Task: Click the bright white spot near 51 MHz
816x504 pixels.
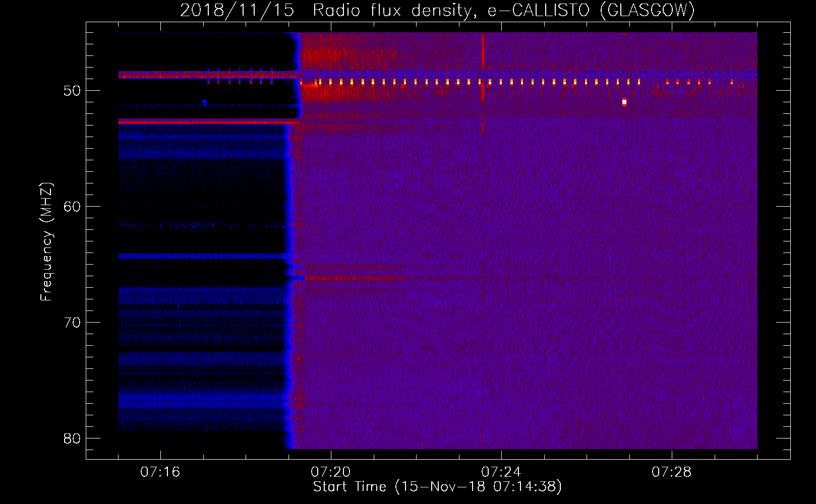Action: 624,102
